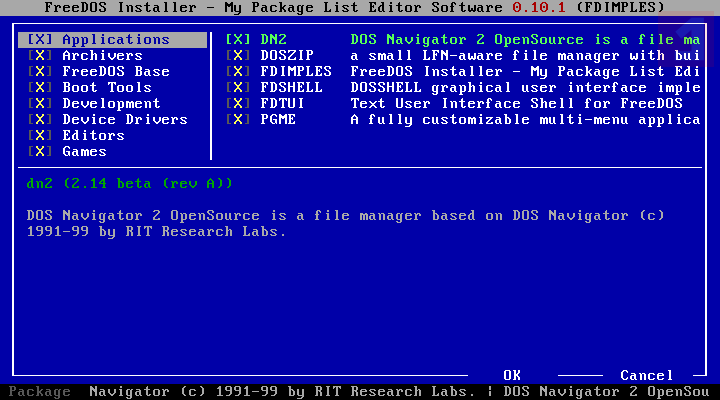Select the Development group label
This screenshot has height=400, width=720.
pos(112,104)
